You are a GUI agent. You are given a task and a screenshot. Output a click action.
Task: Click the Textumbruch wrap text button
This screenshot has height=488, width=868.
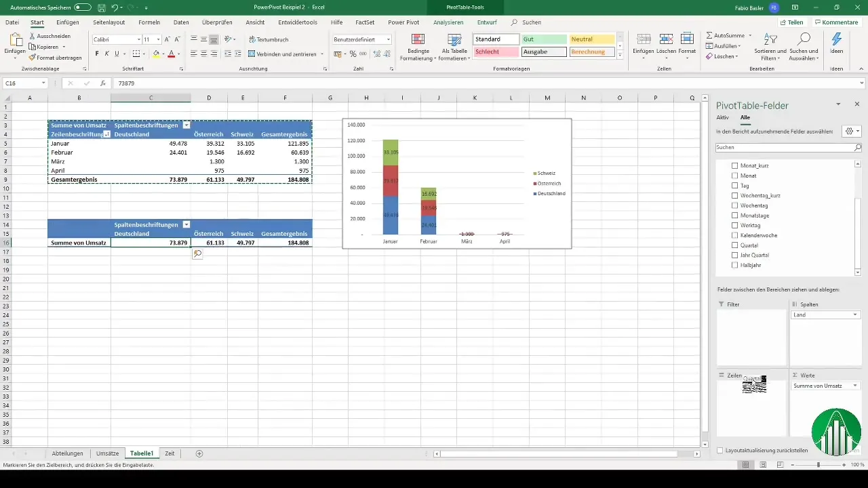coord(268,39)
